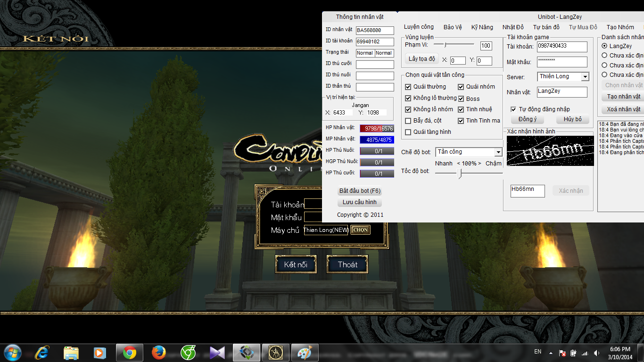The image size is (644, 362).
Task: Click the Y coordinate input field
Action: [484, 61]
